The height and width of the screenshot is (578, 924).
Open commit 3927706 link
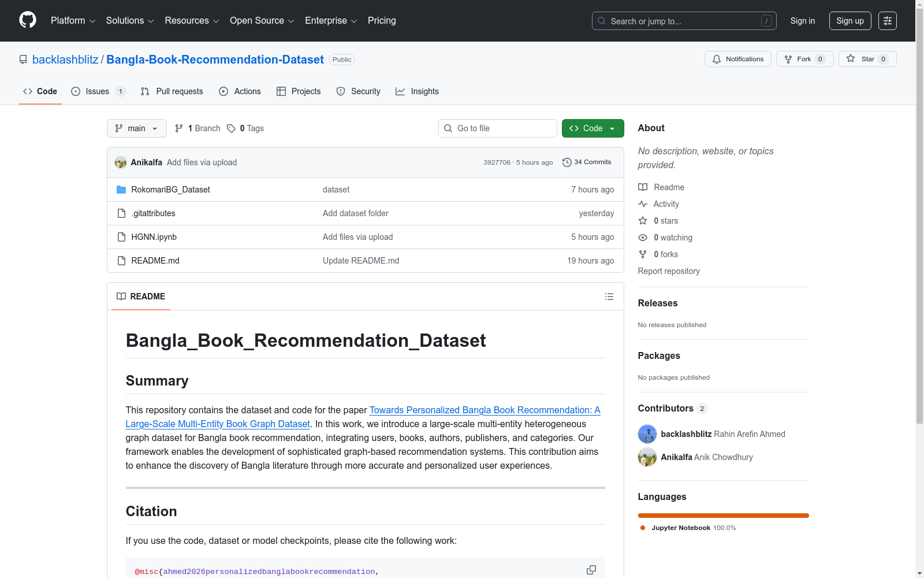tap(497, 162)
